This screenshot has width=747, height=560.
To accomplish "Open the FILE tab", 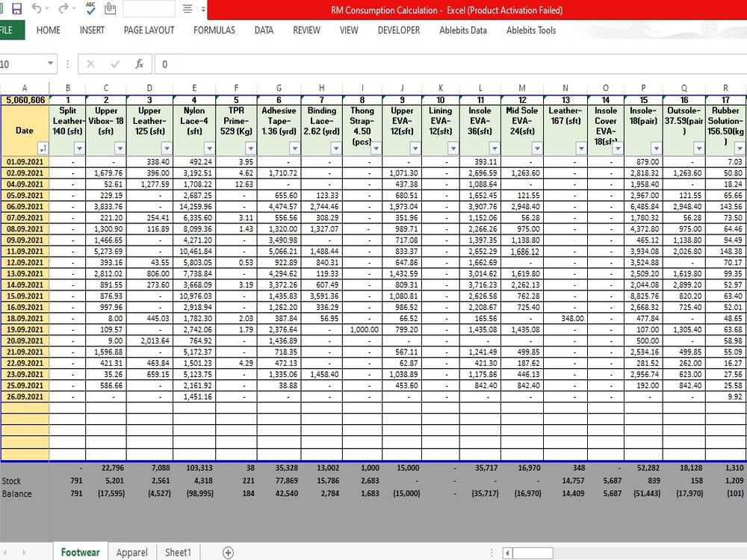I will [8, 30].
